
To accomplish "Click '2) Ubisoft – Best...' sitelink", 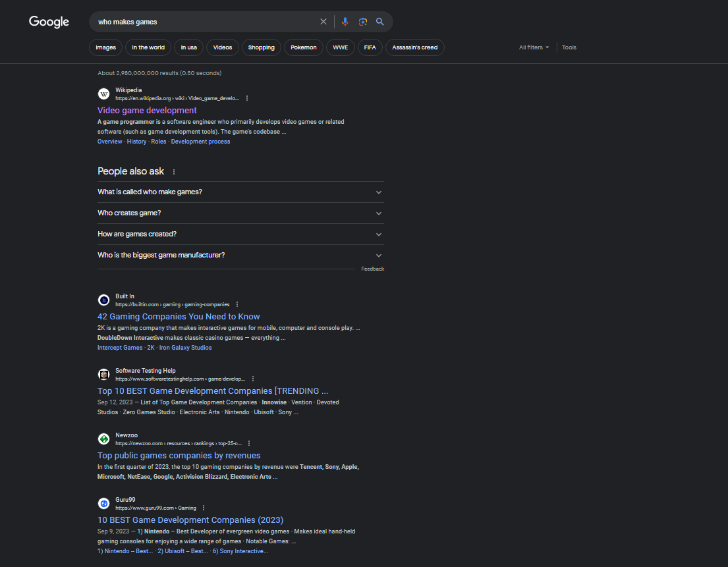I will click(182, 551).
